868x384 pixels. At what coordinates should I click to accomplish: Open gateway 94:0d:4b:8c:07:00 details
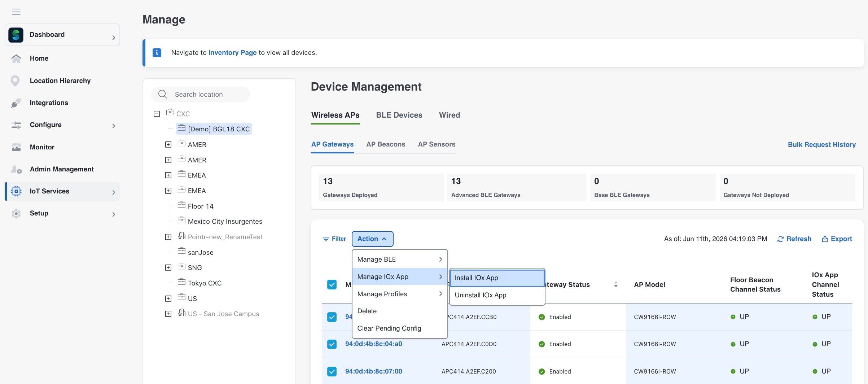(x=373, y=371)
